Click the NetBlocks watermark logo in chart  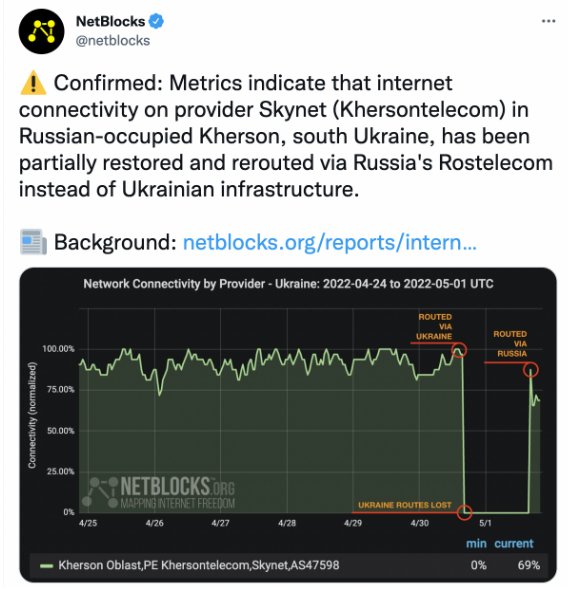click(x=158, y=492)
